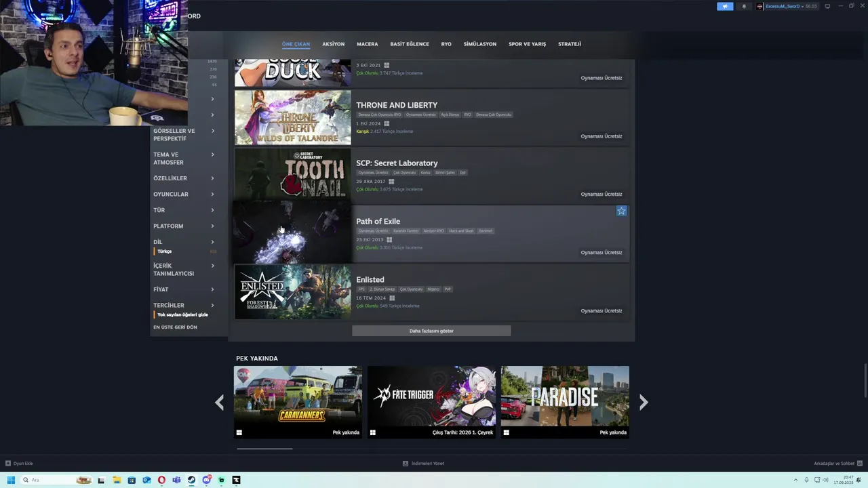Toggle Yok sayılan öğeleri gizle option
Viewport: 868px width, 488px height.
pos(182,314)
